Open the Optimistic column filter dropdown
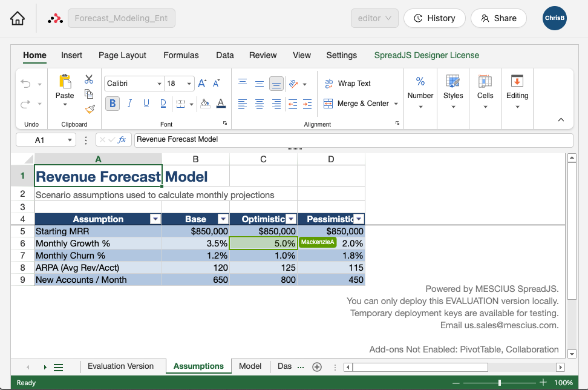 (x=291, y=219)
